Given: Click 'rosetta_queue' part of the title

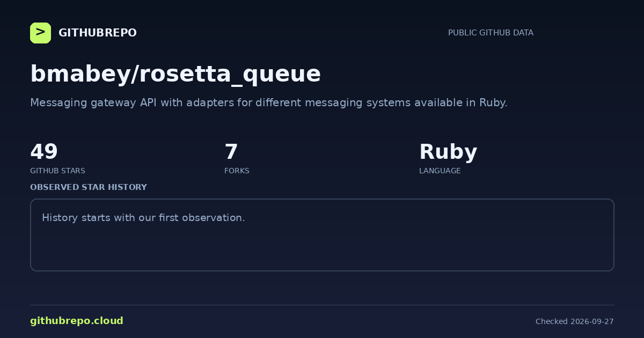Looking at the screenshot, I should [x=230, y=75].
